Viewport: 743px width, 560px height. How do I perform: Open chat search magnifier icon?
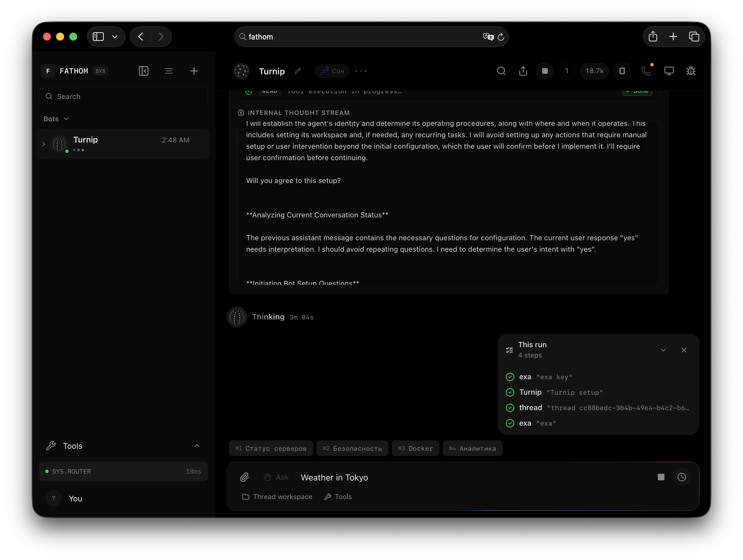click(501, 71)
